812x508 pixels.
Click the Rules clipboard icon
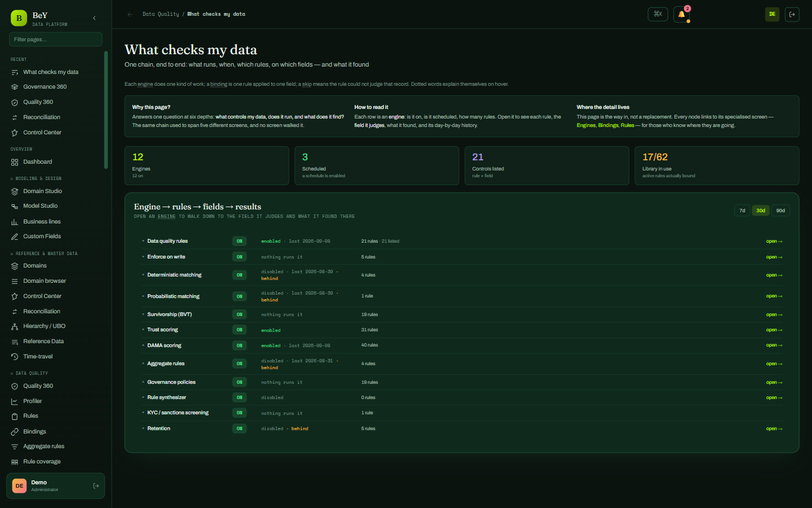(x=15, y=416)
